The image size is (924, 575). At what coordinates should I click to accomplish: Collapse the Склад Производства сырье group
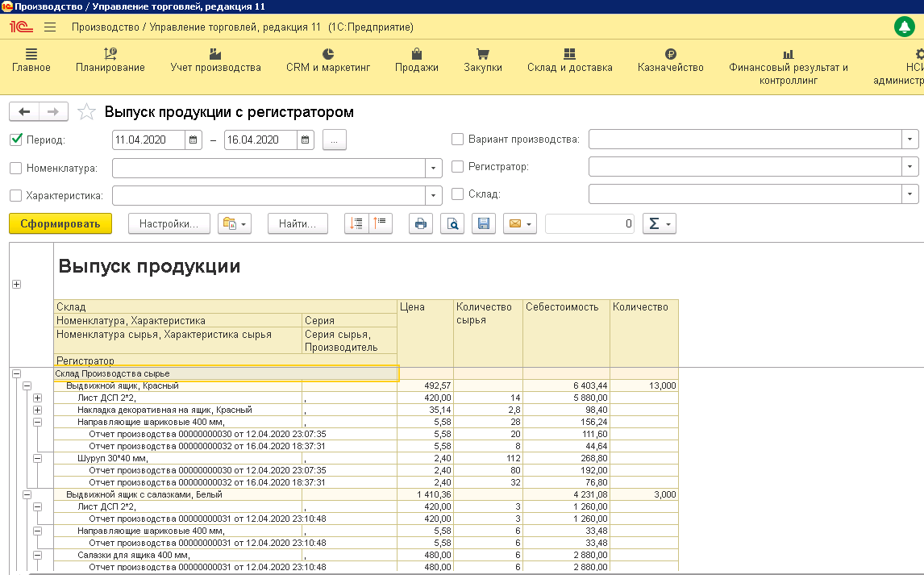(x=15, y=374)
